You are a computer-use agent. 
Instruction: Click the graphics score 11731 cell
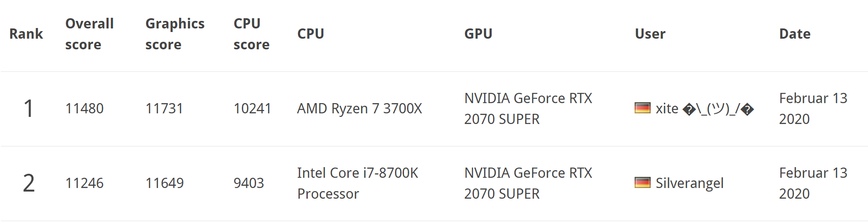[x=164, y=108]
